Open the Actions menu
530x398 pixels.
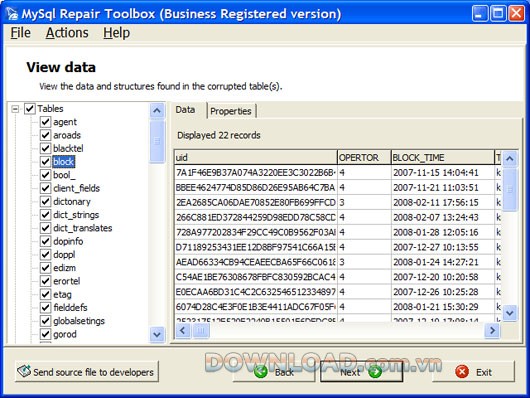point(67,33)
